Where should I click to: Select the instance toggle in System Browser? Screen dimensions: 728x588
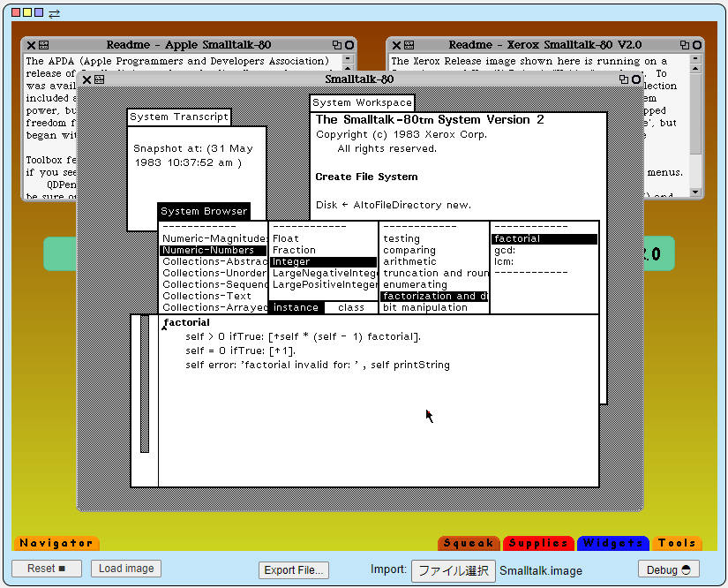[296, 307]
